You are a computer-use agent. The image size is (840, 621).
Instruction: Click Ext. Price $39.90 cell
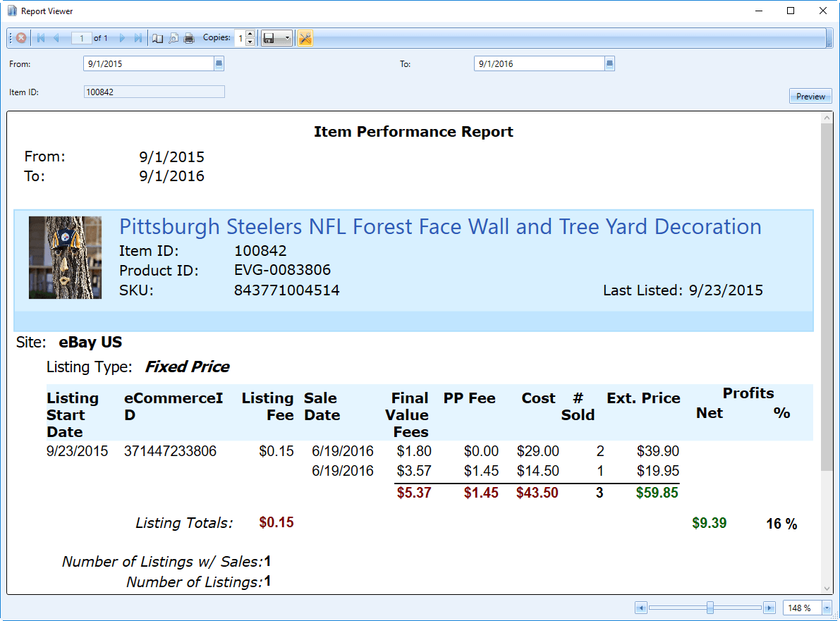click(658, 451)
